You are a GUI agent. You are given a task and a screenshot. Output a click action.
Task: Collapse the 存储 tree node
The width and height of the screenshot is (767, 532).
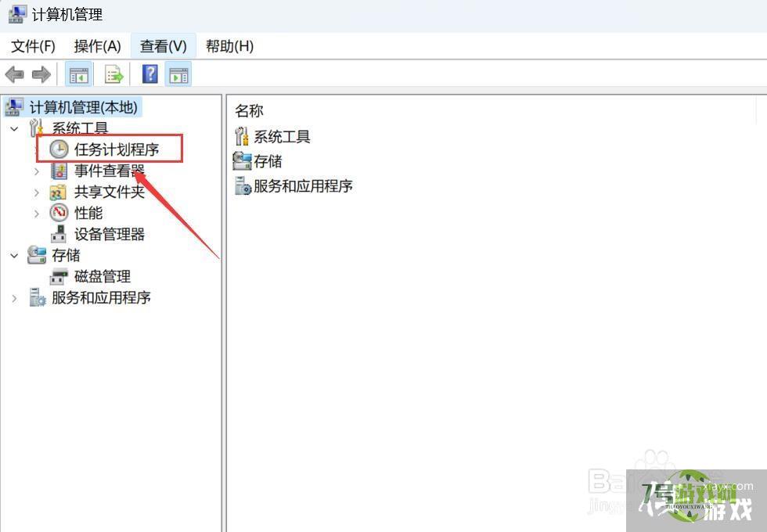point(14,255)
